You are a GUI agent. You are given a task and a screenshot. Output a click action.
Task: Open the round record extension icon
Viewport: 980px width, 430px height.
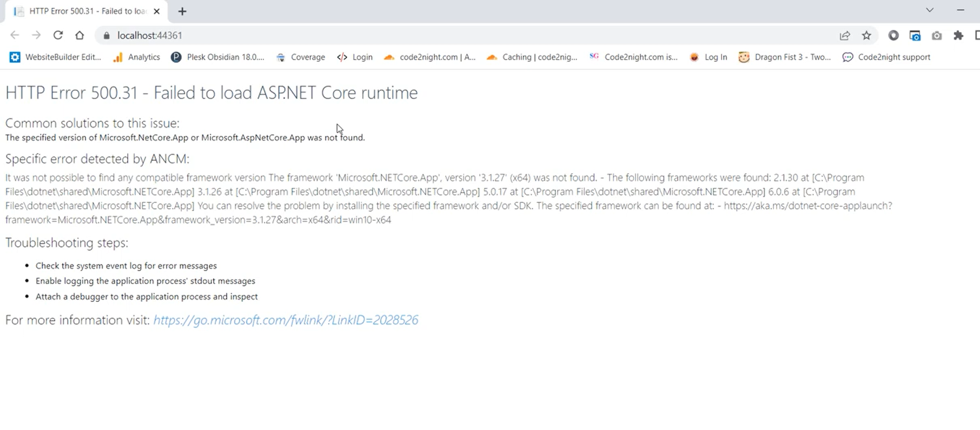click(893, 36)
